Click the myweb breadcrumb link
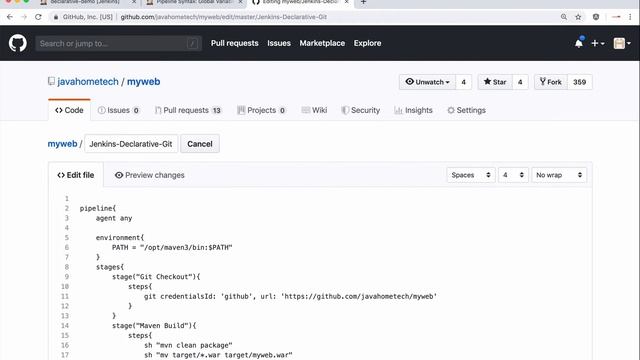The width and height of the screenshot is (640, 360). coord(62,144)
